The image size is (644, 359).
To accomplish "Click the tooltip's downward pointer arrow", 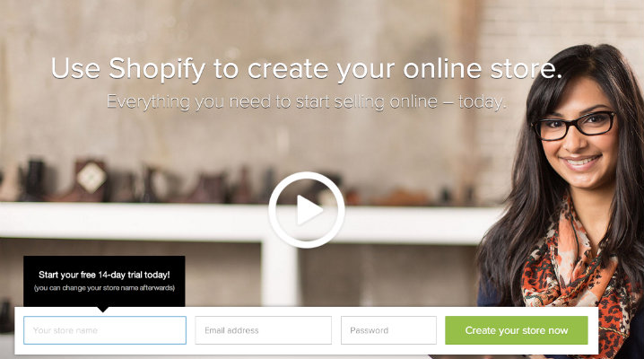I will (103, 310).
